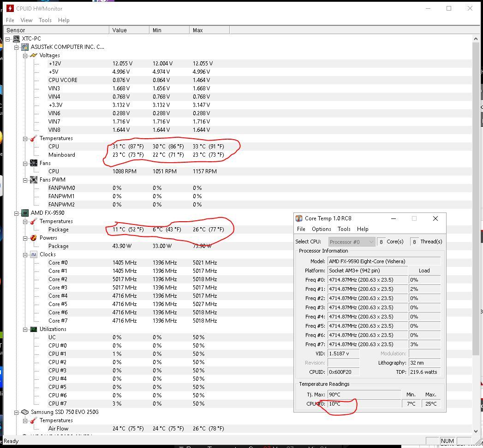Collapse the Utilizations branch
Image resolution: width=483 pixels, height=448 pixels.
(25, 329)
